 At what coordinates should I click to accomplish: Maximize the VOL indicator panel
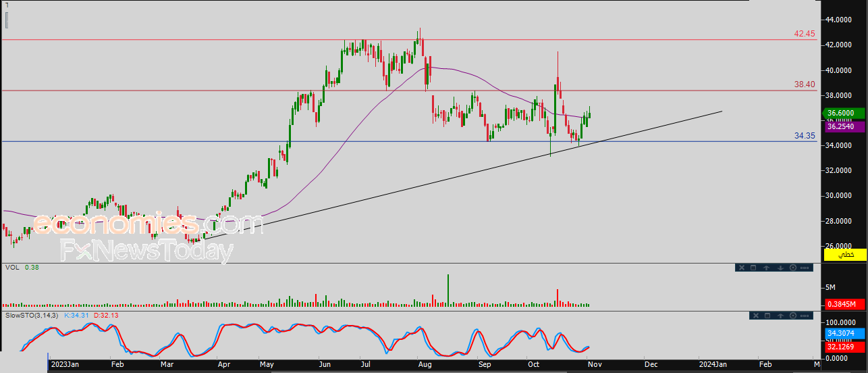tap(753, 268)
